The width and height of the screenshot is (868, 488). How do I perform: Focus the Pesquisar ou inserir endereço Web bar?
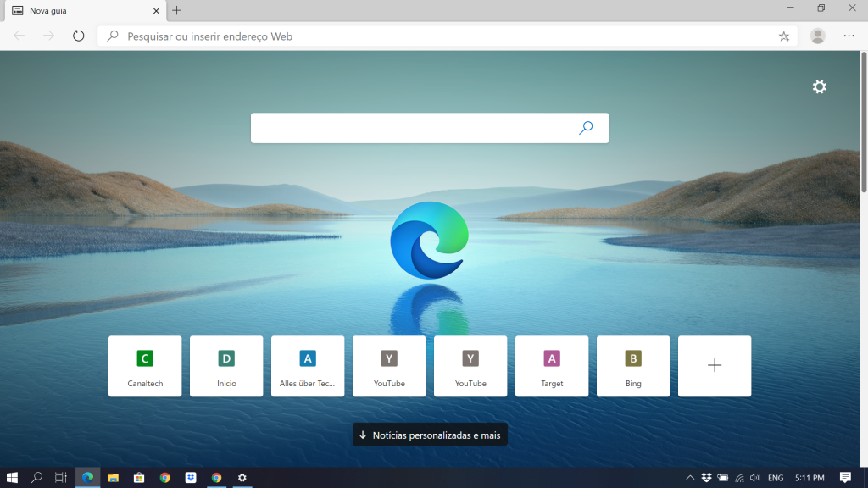coord(448,36)
